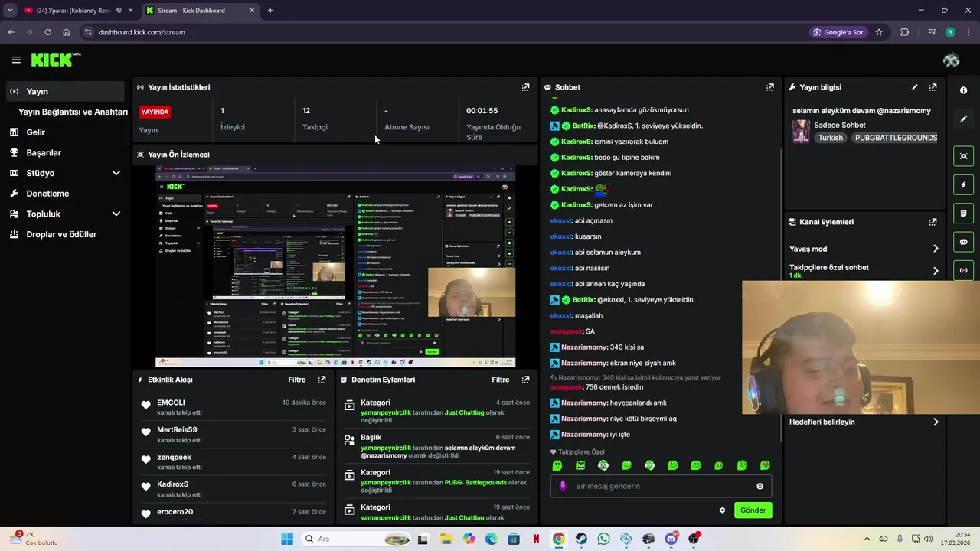
Task: Click the Turkish language tag
Action: pos(830,138)
